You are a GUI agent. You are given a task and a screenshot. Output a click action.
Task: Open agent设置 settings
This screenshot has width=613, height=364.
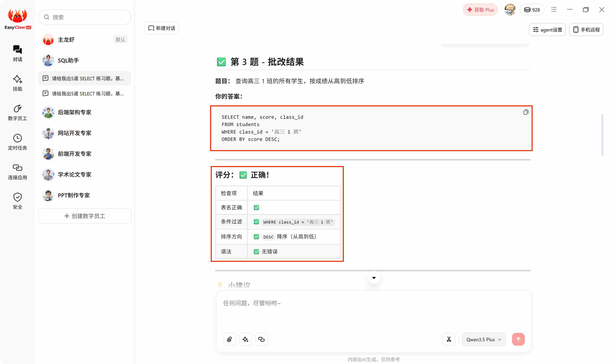click(547, 30)
